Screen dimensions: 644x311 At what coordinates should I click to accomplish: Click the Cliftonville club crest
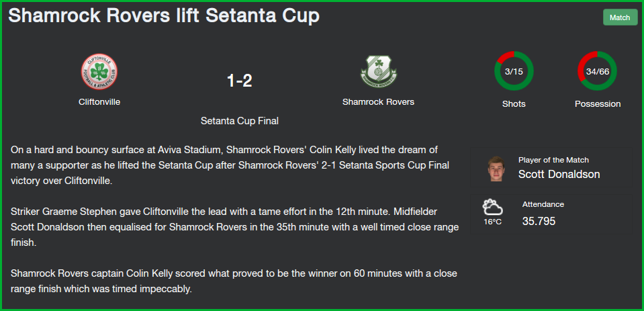click(99, 71)
